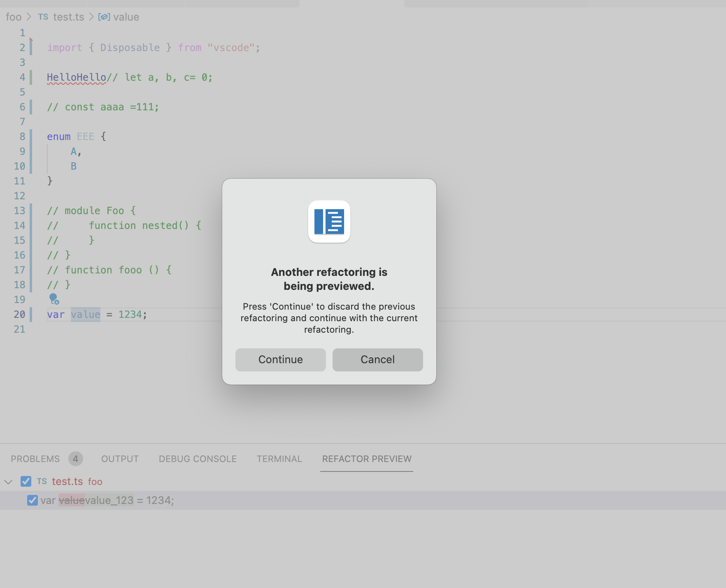Click the value symbol icon in the breadcrumb
This screenshot has width=726, height=588.
click(x=104, y=17)
